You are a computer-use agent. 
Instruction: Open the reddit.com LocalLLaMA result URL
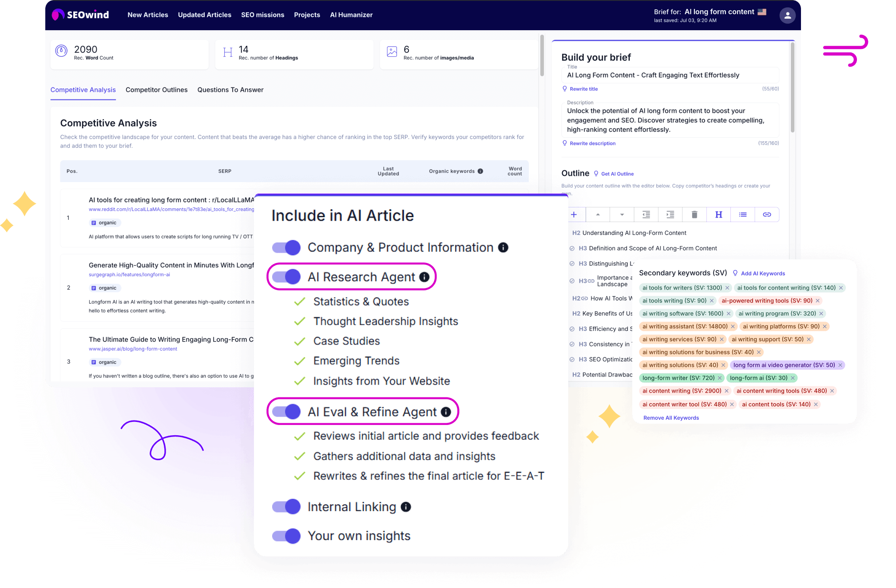171,210
